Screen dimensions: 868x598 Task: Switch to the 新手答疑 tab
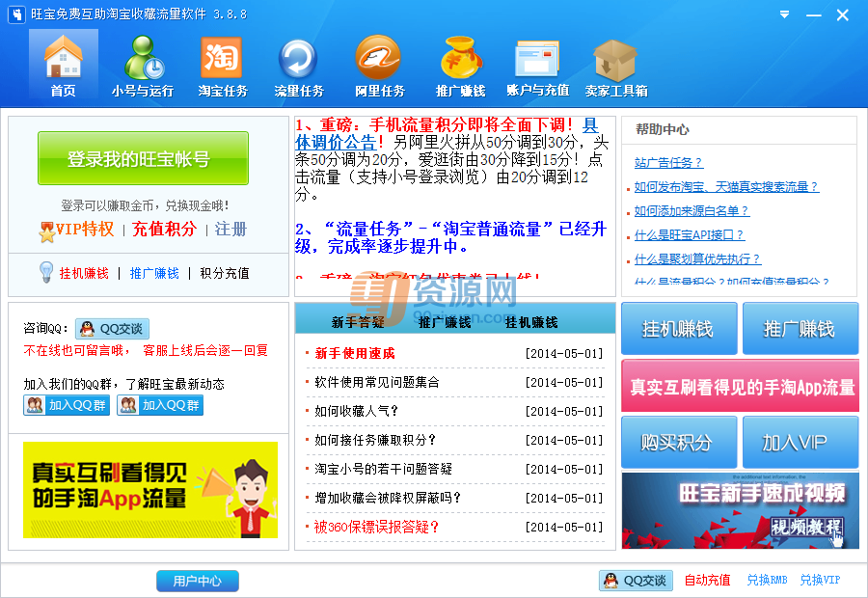358,322
